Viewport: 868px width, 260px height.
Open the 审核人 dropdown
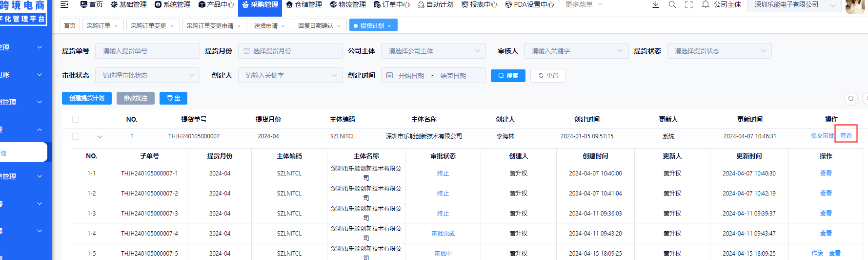pos(576,51)
